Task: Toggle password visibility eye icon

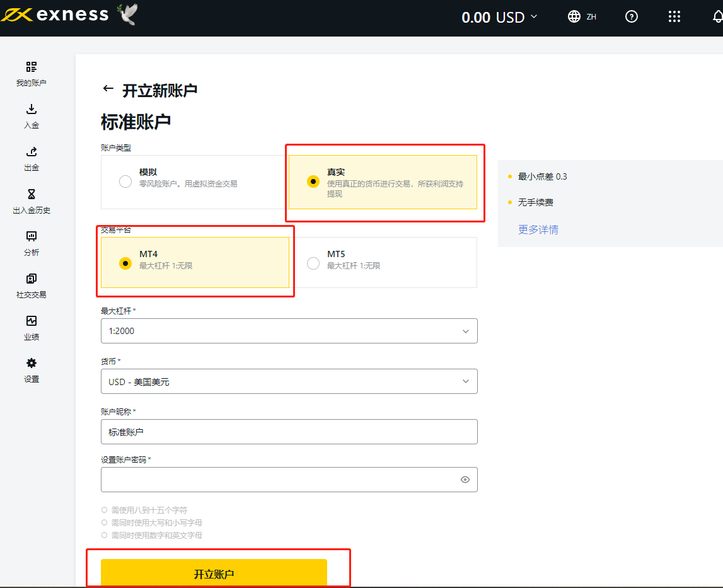Action: (465, 480)
